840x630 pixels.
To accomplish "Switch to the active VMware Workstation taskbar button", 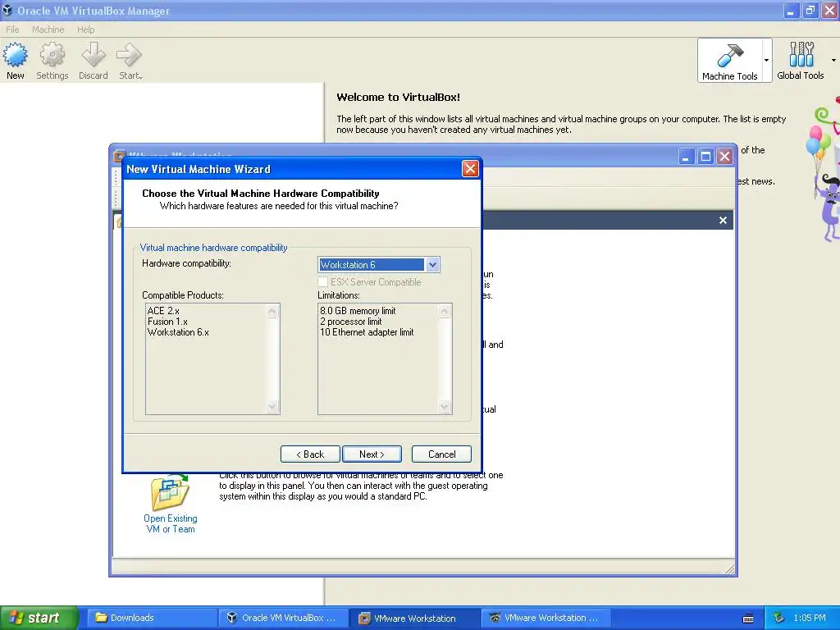I will click(414, 618).
